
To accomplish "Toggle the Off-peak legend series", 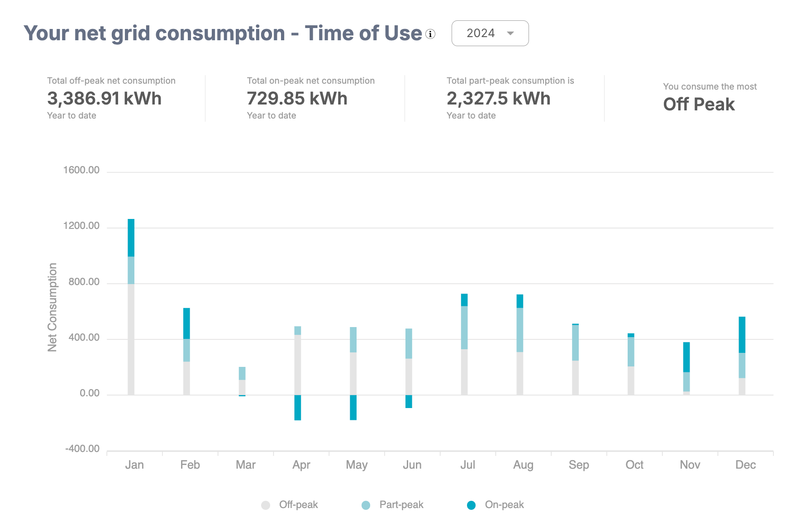I will [298, 504].
